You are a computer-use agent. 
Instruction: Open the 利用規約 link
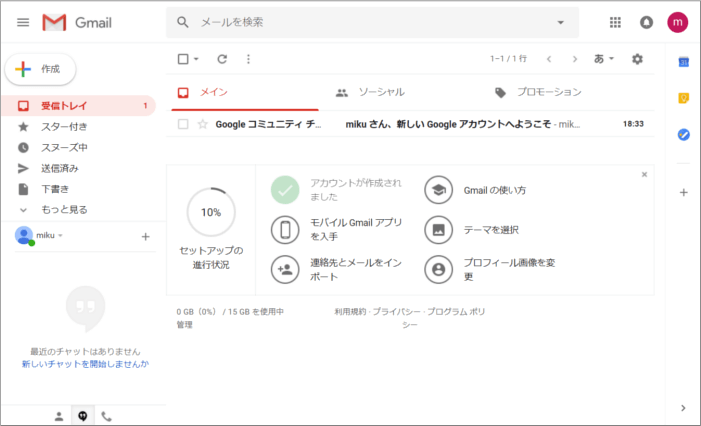pyautogui.click(x=350, y=311)
